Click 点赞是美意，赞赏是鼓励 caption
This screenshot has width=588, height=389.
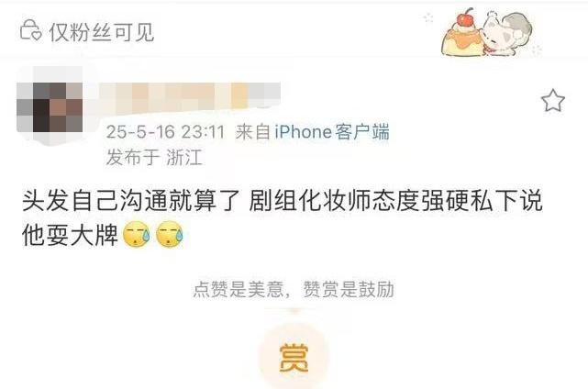tap(294, 290)
